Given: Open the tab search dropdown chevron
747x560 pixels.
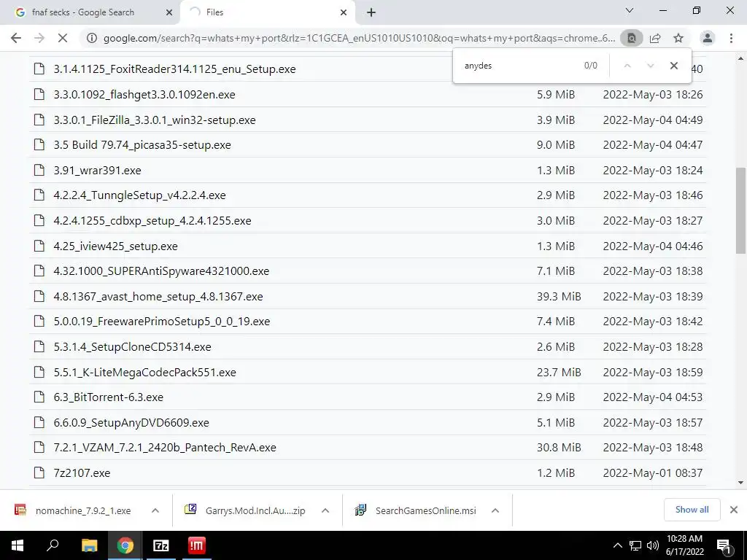Looking at the screenshot, I should (630, 10).
